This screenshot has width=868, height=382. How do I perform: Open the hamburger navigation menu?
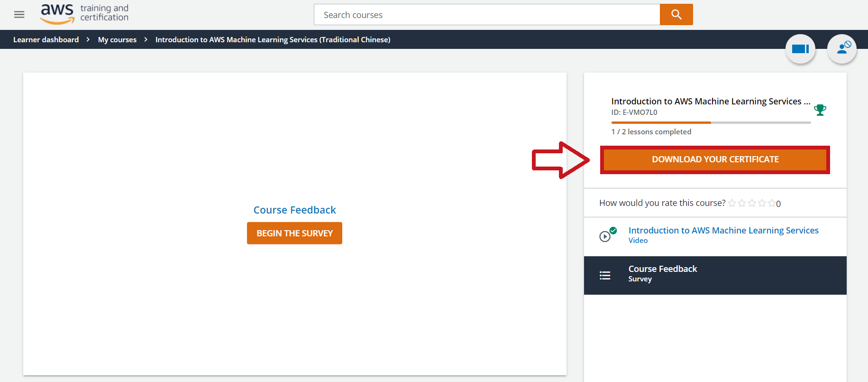pos(19,15)
